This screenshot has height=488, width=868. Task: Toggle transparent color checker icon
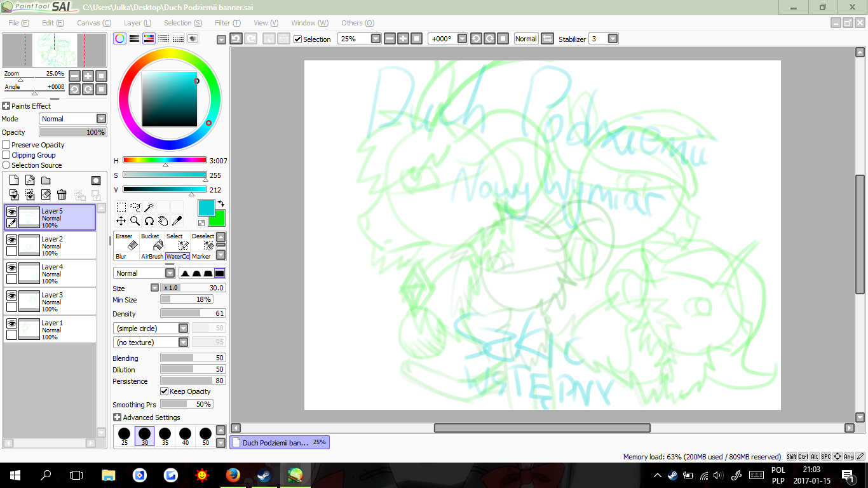(201, 223)
